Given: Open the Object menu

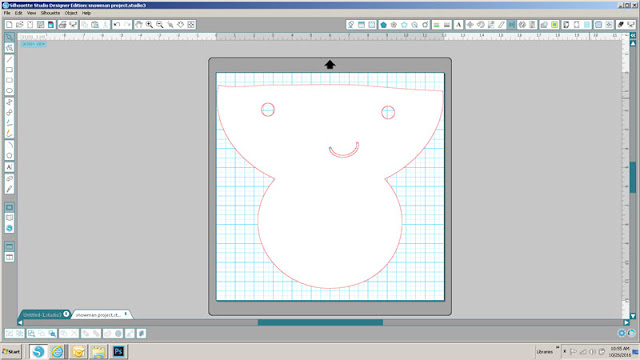Looking at the screenshot, I should [x=71, y=13].
